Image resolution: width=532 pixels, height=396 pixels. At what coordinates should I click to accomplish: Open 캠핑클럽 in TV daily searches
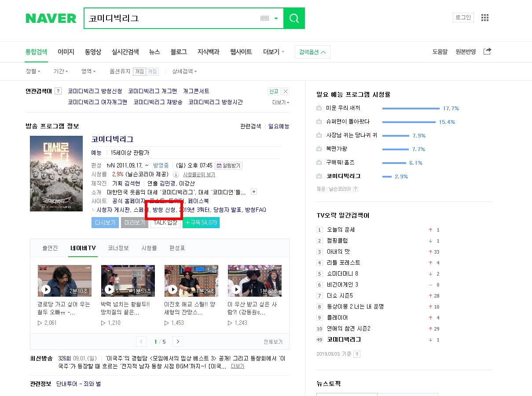pyautogui.click(x=338, y=241)
